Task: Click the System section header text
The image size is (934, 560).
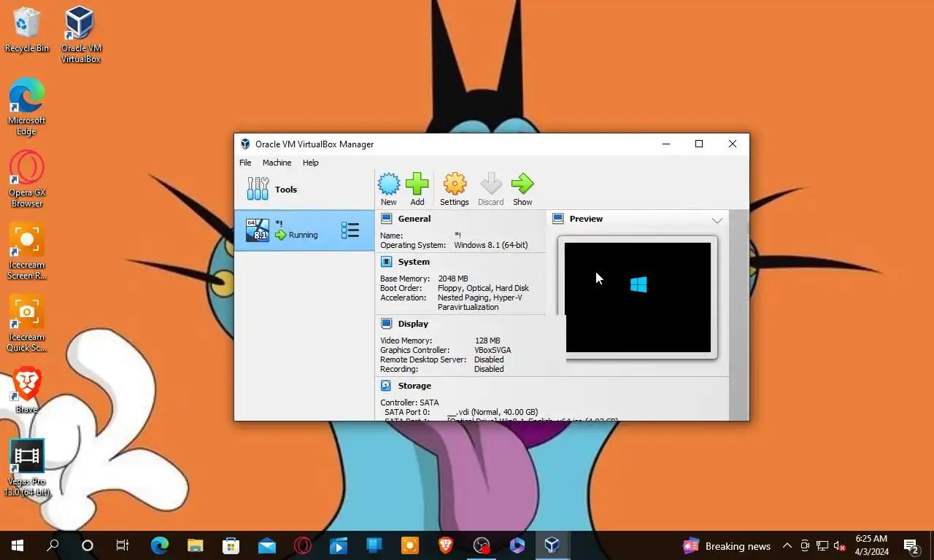Action: pos(414,262)
